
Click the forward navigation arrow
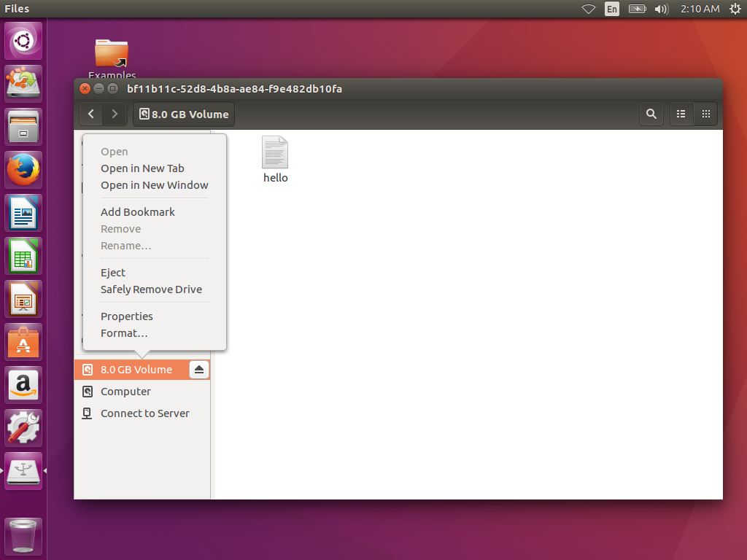(114, 114)
